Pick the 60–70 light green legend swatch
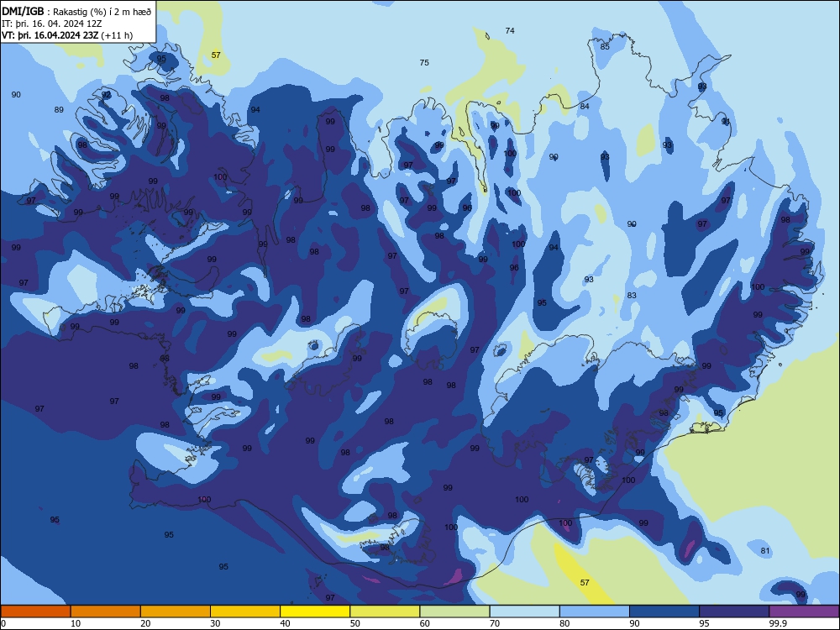This screenshot has height=630, width=840. (454, 612)
